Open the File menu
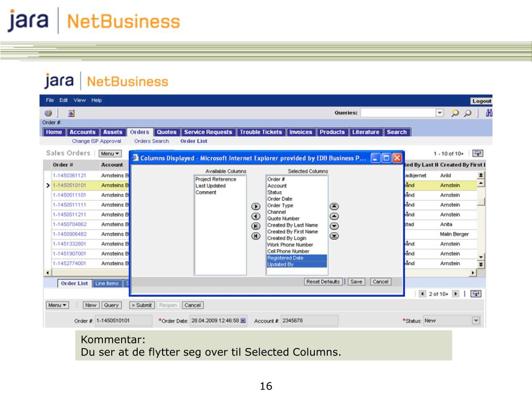The width and height of the screenshot is (532, 399). point(50,100)
